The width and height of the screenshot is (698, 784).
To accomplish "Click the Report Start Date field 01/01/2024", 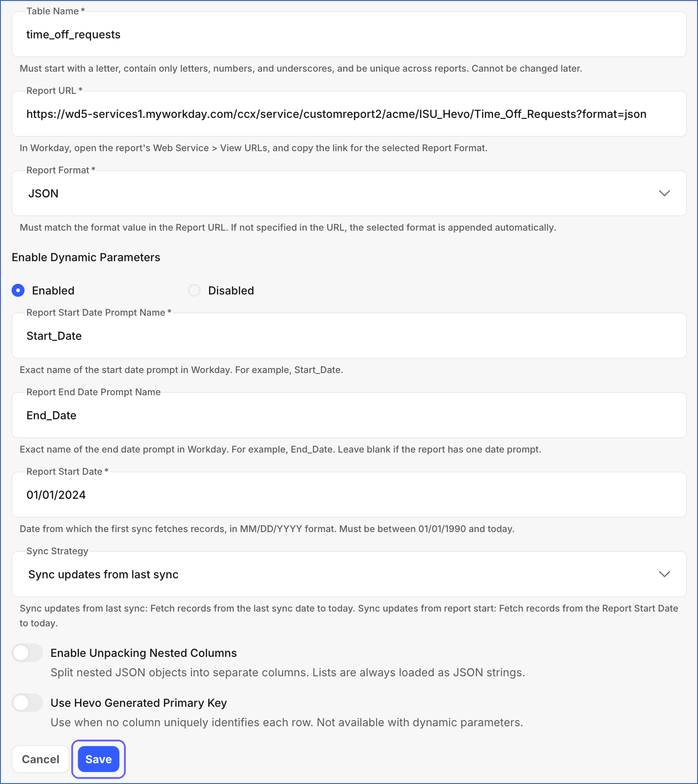I will pyautogui.click(x=349, y=495).
